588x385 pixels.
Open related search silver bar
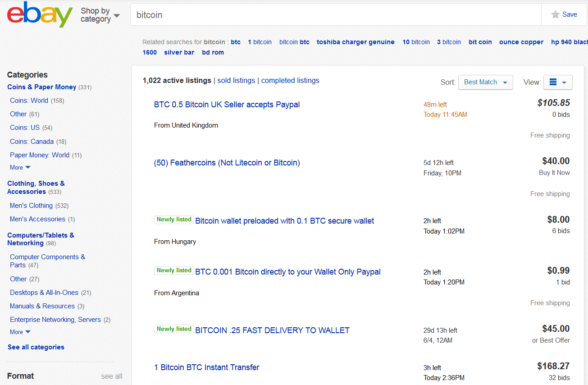[179, 52]
